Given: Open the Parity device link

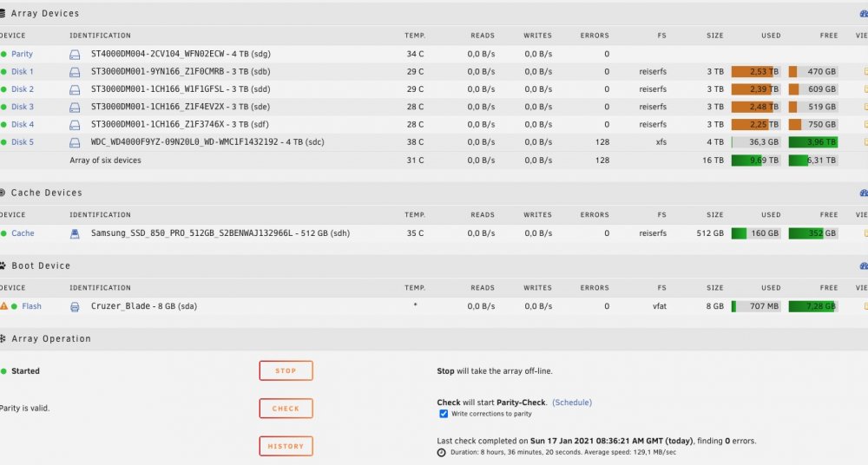Looking at the screenshot, I should pos(23,55).
